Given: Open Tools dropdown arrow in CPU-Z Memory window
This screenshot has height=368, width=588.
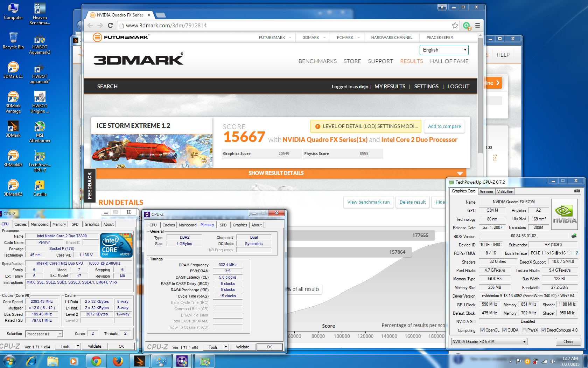Looking at the screenshot, I should tap(226, 347).
